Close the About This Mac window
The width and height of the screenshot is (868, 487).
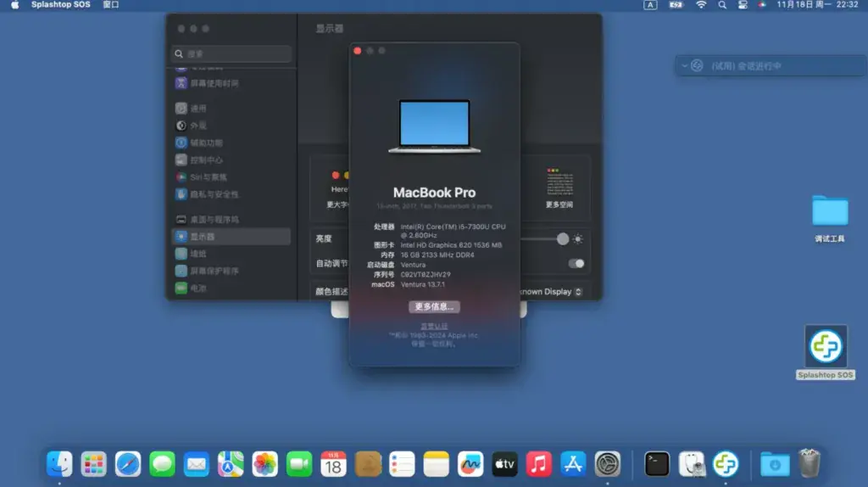click(x=358, y=51)
